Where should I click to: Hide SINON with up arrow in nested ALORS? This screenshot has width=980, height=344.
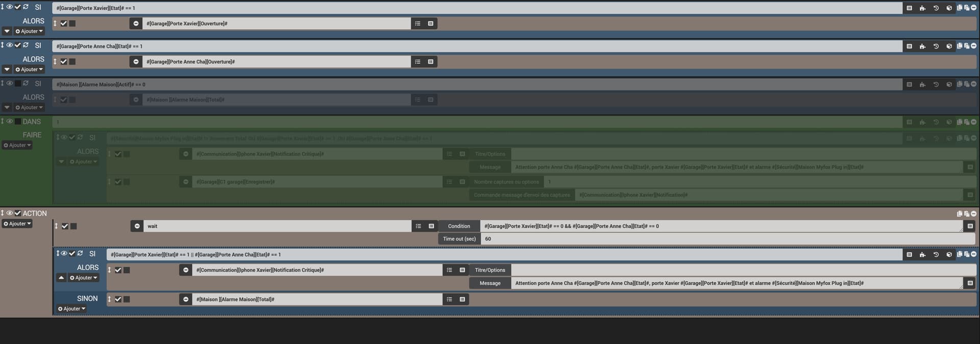[61, 278]
